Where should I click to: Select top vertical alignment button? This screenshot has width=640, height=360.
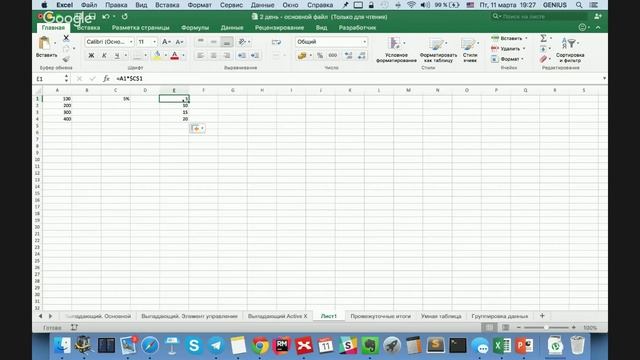coord(200,42)
